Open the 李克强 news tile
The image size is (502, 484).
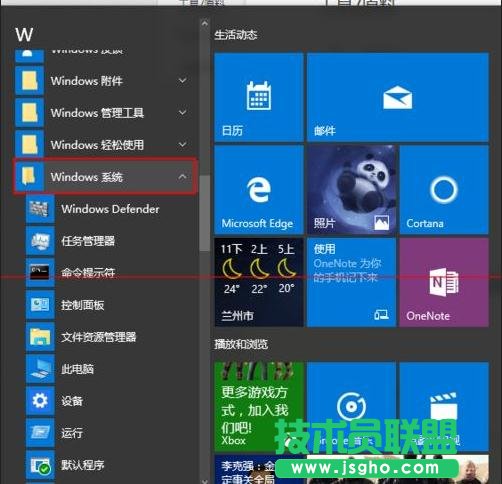tap(259, 469)
